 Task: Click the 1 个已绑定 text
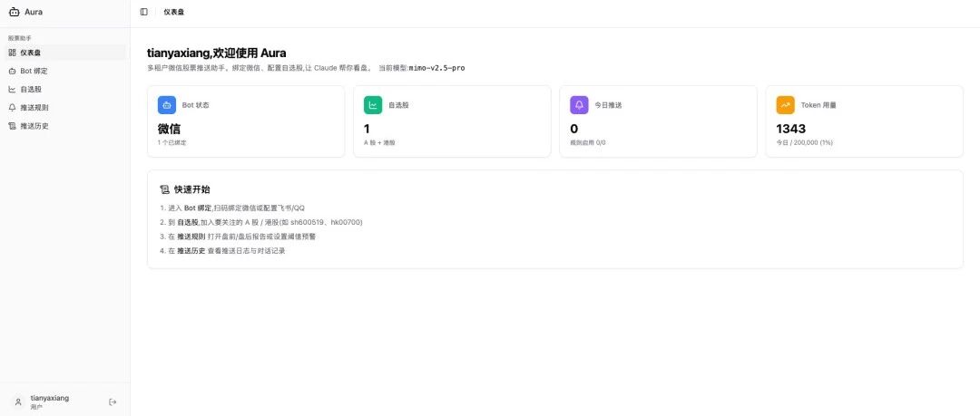(x=171, y=142)
